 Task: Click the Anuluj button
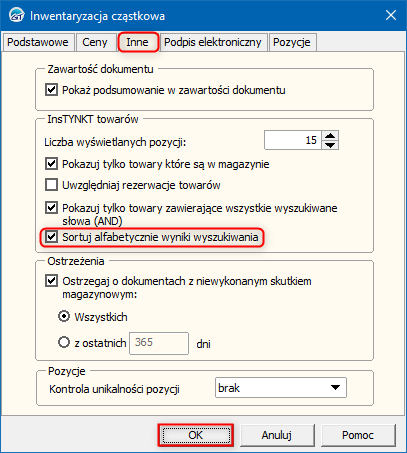[x=277, y=435]
